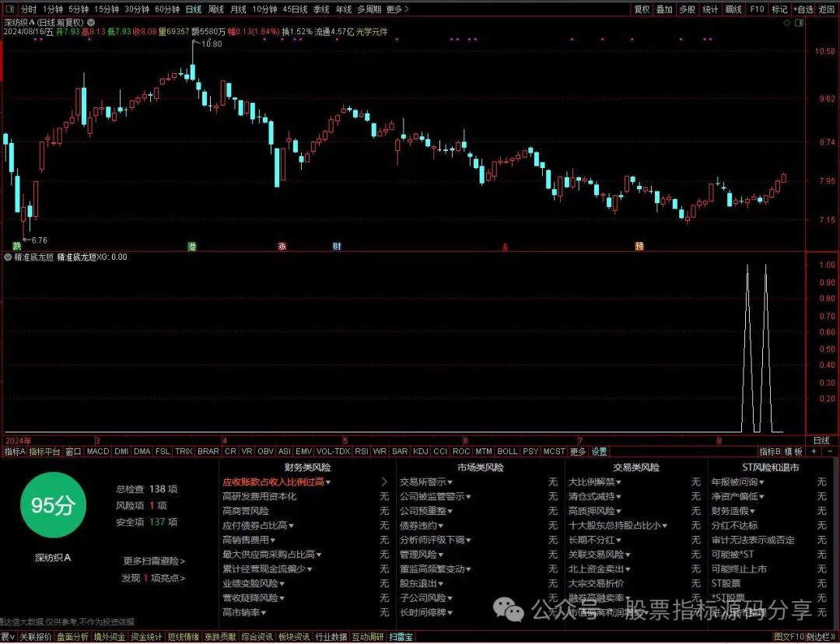Select the VOL-TDX indicator tab
The image size is (840, 644).
[x=333, y=452]
